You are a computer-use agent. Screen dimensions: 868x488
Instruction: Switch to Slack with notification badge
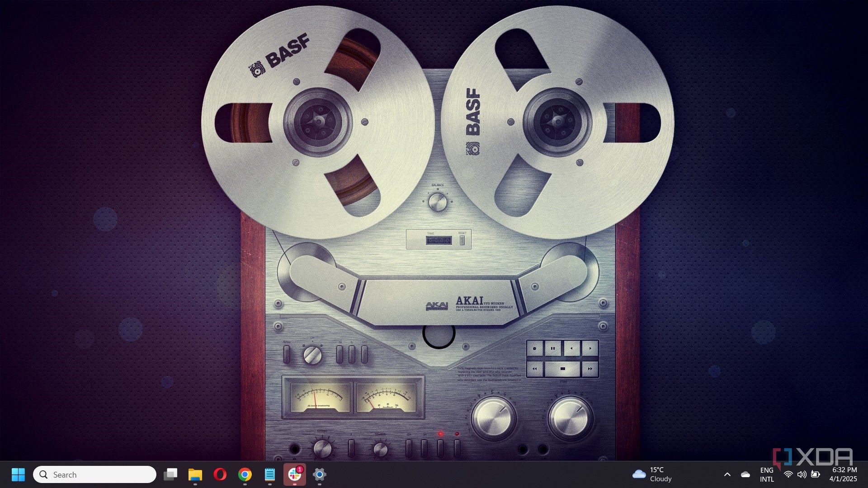(x=295, y=474)
